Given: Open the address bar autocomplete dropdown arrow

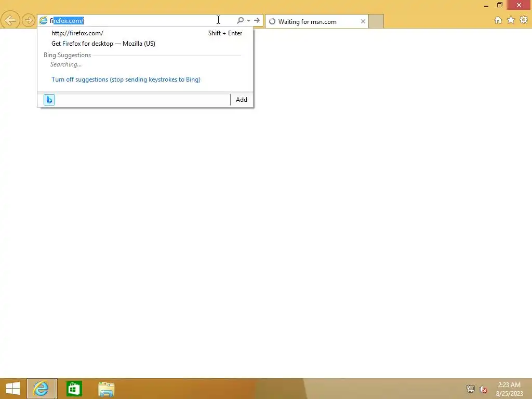Looking at the screenshot, I should pyautogui.click(x=249, y=21).
